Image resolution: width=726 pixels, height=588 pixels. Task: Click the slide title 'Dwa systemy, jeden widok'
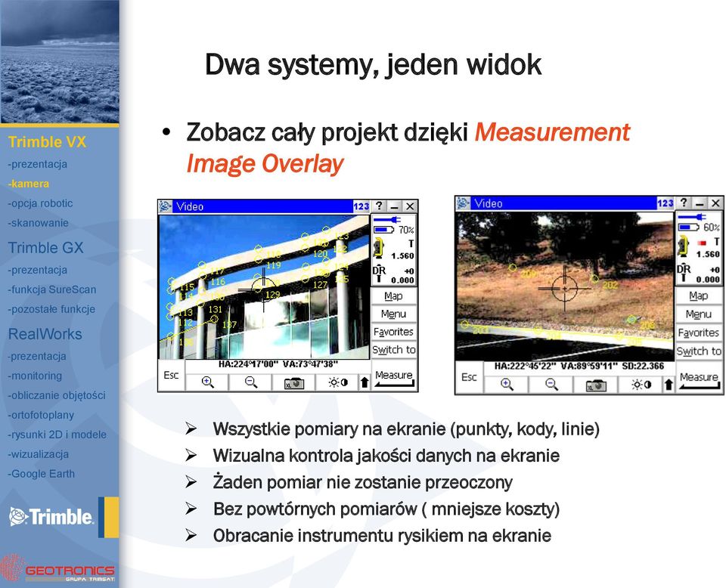click(373, 65)
